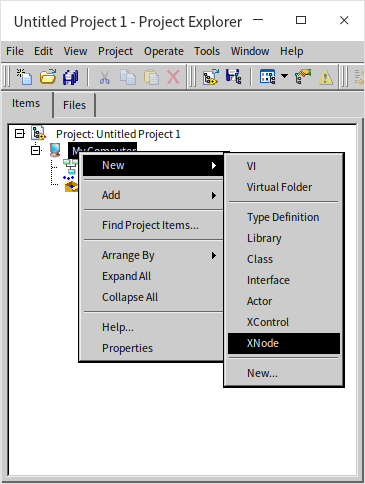Click the New Project toolbar icon
This screenshot has height=484, width=365.
point(24,77)
